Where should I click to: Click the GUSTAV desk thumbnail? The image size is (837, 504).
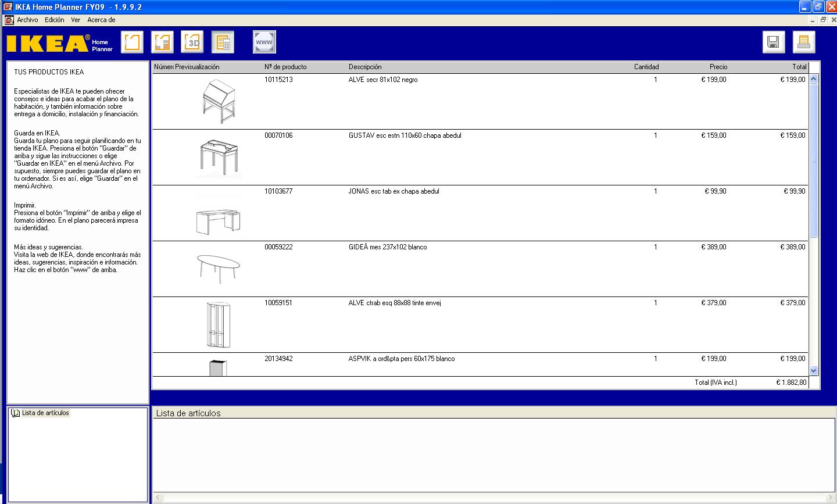click(219, 158)
